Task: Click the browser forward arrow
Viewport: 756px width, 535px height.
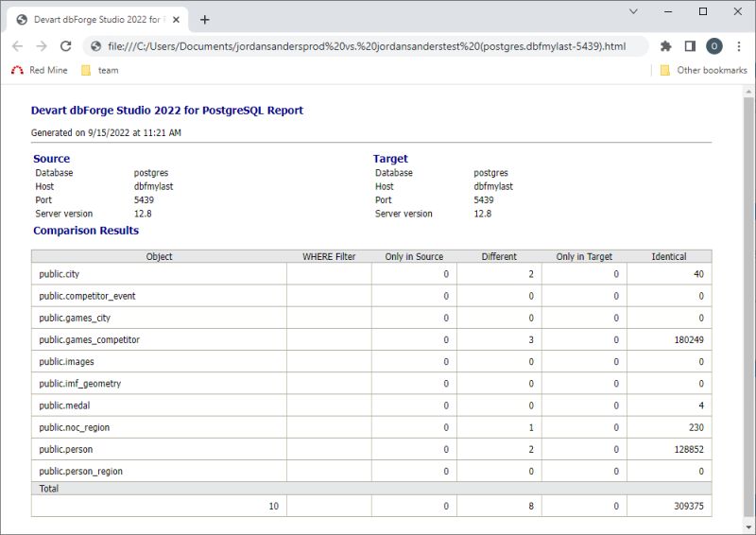Action: [x=42, y=46]
